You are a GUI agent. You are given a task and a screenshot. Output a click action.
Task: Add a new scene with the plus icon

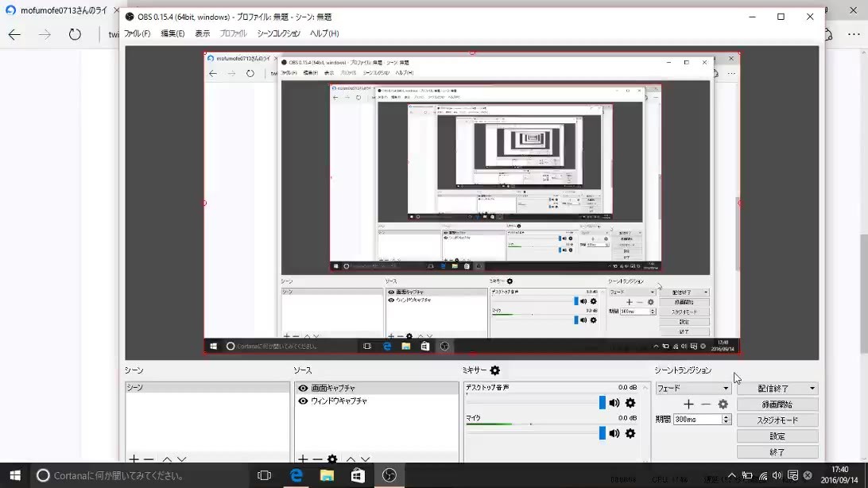(x=134, y=459)
